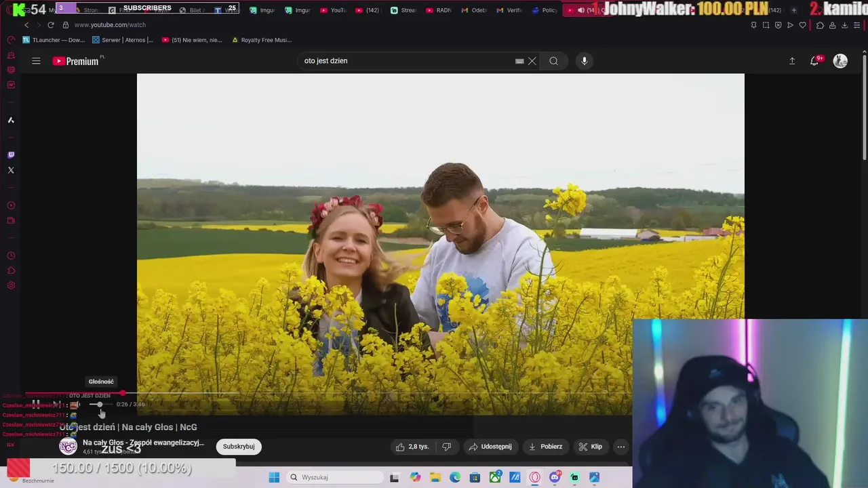Open Microsoft Edge from taskbar
Viewport: 868px width, 488px height.
pyautogui.click(x=455, y=477)
